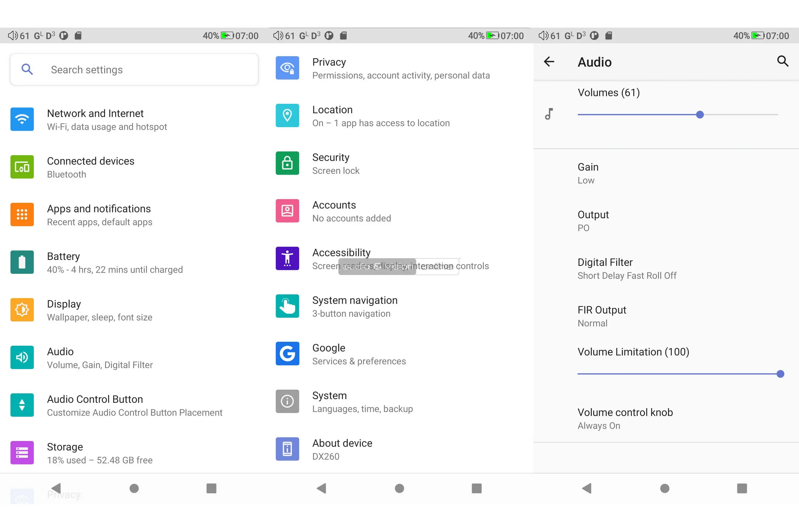This screenshot has height=532, width=799.
Task: Open the Privacy eye icon
Action: (287, 68)
